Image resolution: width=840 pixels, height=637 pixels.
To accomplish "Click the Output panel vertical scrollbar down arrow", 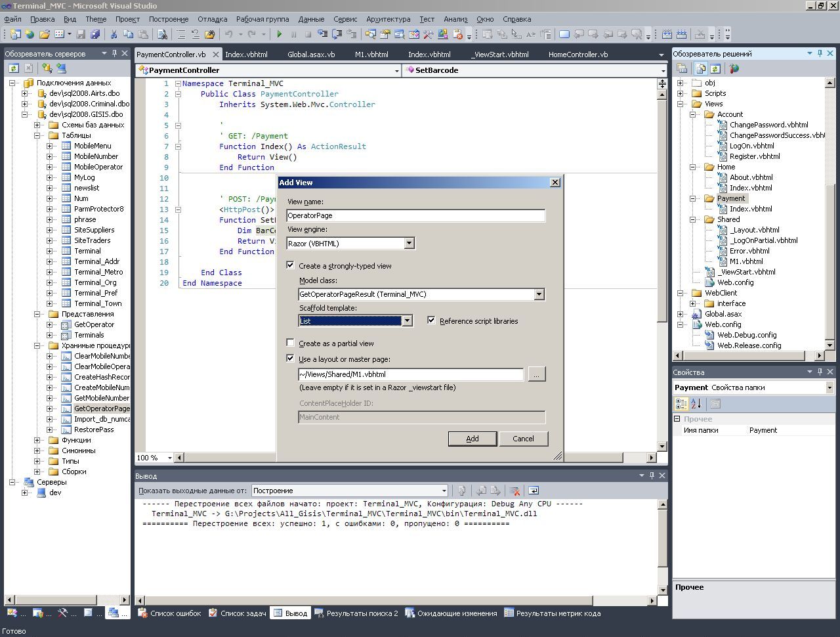I will click(662, 589).
